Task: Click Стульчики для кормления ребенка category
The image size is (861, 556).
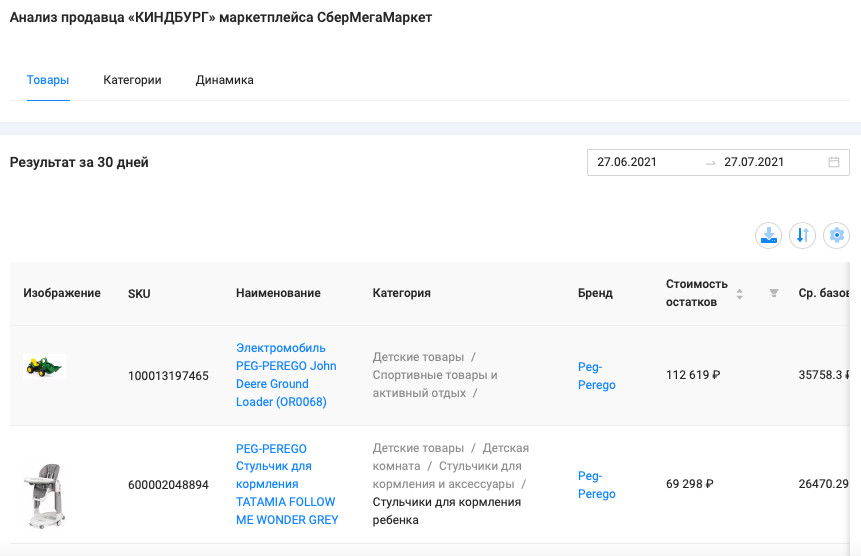Action: [x=446, y=511]
